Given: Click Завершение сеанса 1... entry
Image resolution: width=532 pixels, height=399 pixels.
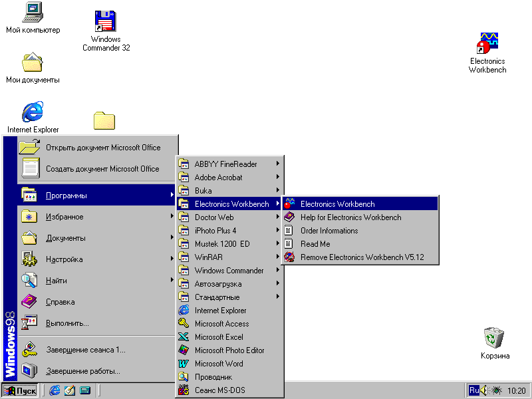Looking at the screenshot, I should (x=96, y=350).
